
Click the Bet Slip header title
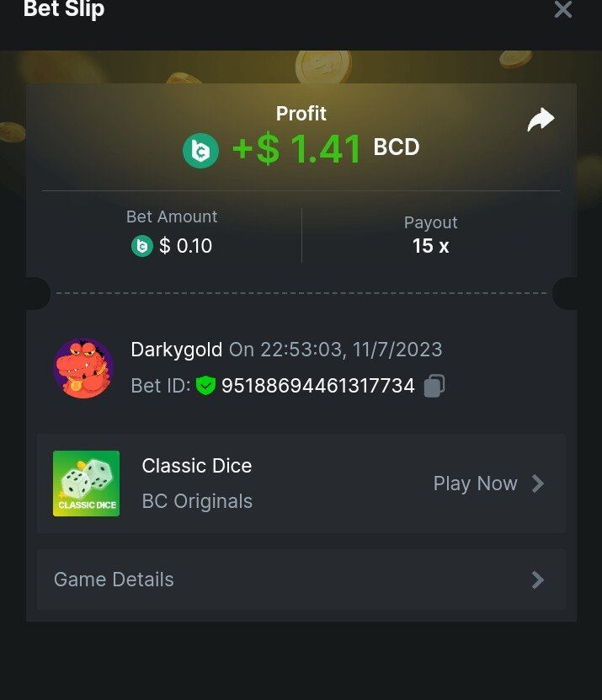tap(64, 9)
